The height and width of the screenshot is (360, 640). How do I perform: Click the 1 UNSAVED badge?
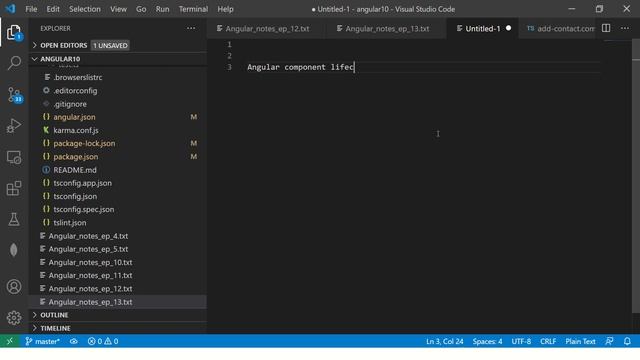click(x=110, y=45)
